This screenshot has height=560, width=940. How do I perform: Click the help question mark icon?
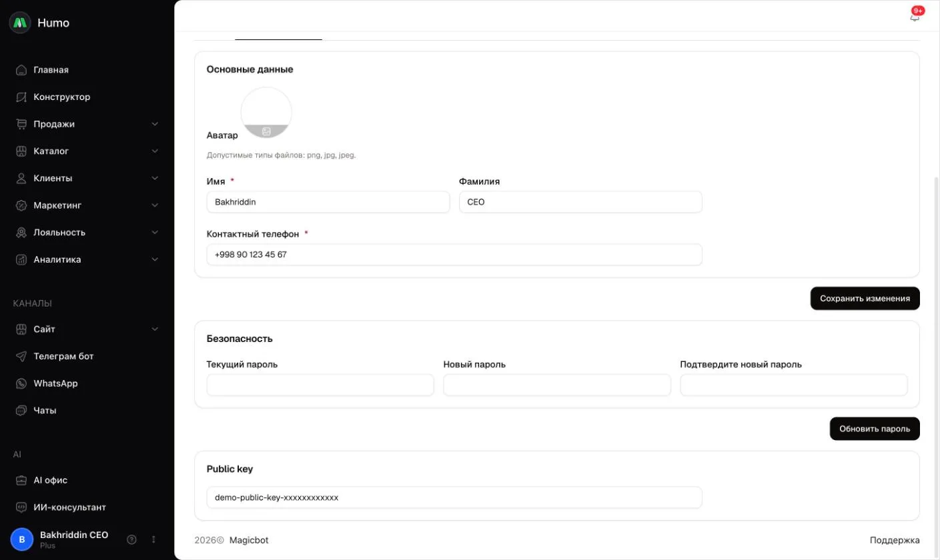131,539
